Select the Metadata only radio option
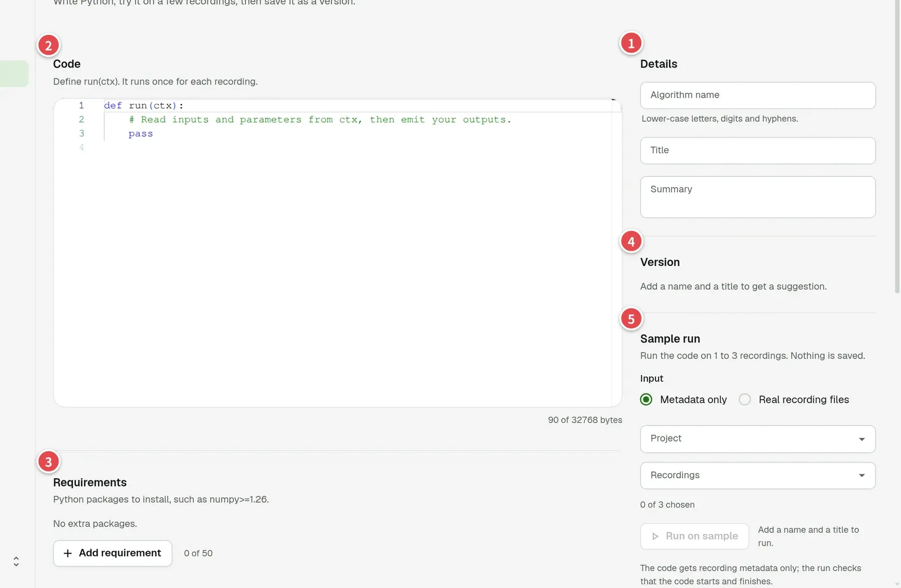 [646, 399]
